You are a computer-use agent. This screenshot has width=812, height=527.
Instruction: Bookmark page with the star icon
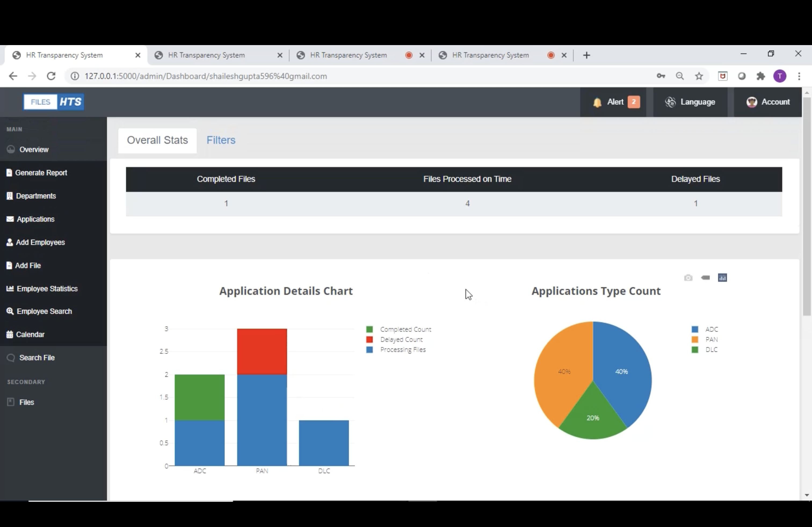pos(699,76)
